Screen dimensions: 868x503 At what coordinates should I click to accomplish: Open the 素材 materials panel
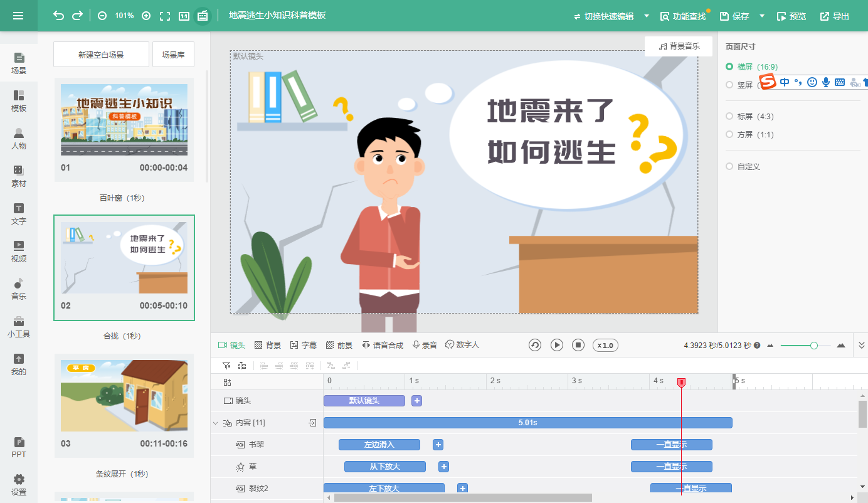(x=19, y=176)
